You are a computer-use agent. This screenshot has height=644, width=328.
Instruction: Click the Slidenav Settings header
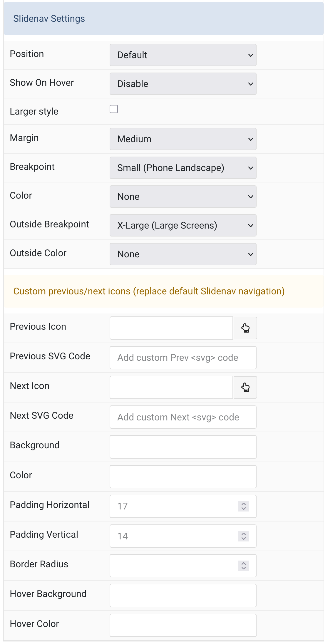point(164,19)
